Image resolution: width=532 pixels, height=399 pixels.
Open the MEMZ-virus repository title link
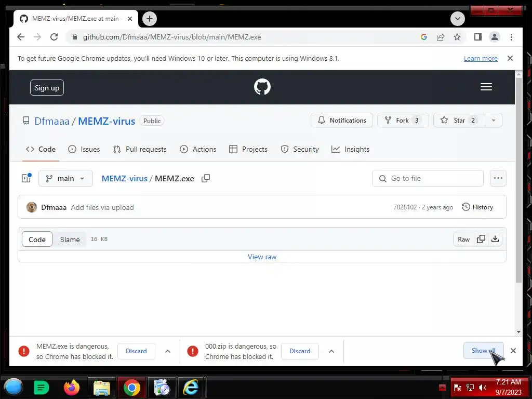(107, 121)
